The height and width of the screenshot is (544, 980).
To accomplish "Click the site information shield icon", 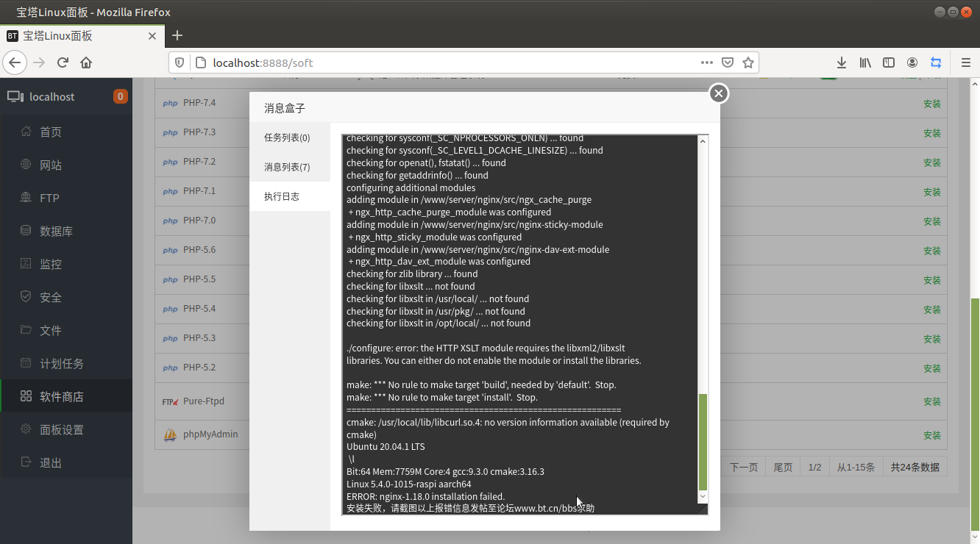I will [180, 62].
